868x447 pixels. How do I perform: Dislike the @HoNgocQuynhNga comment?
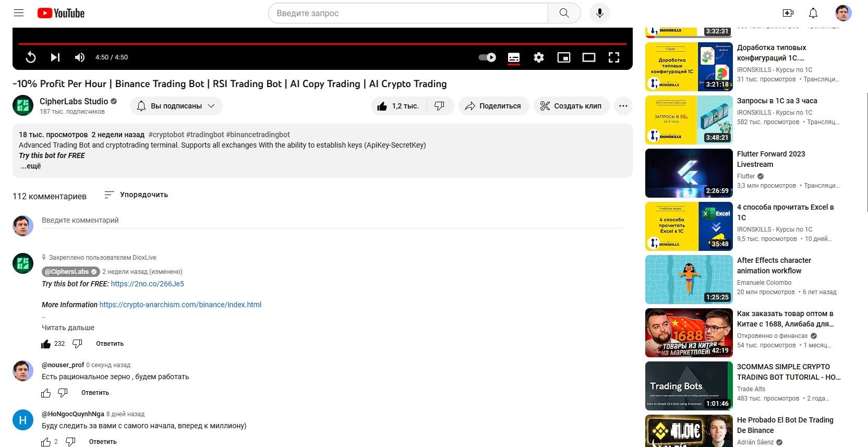(70, 442)
